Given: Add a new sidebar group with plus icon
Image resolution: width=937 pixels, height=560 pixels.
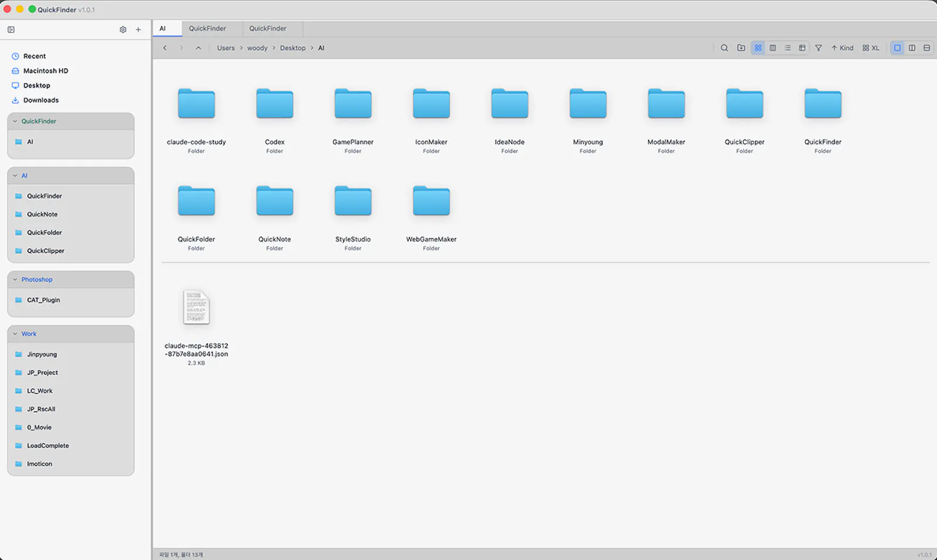Looking at the screenshot, I should tap(138, 29).
